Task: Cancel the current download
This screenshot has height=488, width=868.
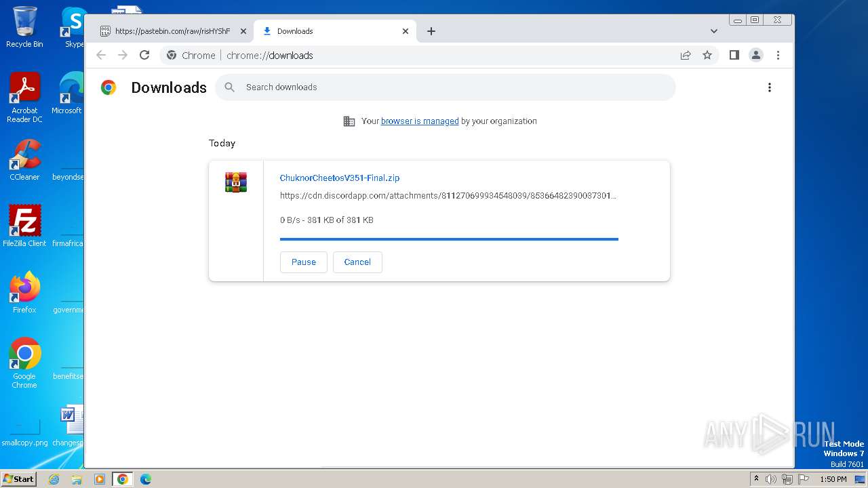Action: tap(357, 262)
